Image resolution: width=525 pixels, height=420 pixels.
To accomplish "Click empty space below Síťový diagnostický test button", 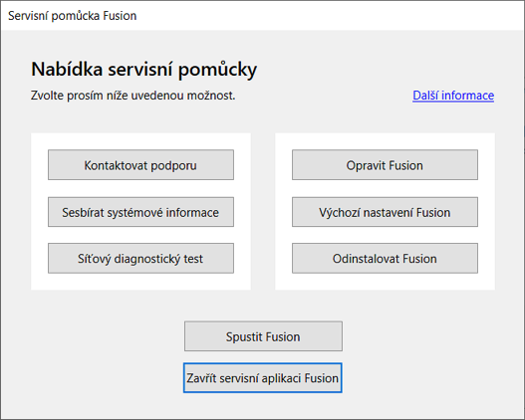I will click(140, 282).
